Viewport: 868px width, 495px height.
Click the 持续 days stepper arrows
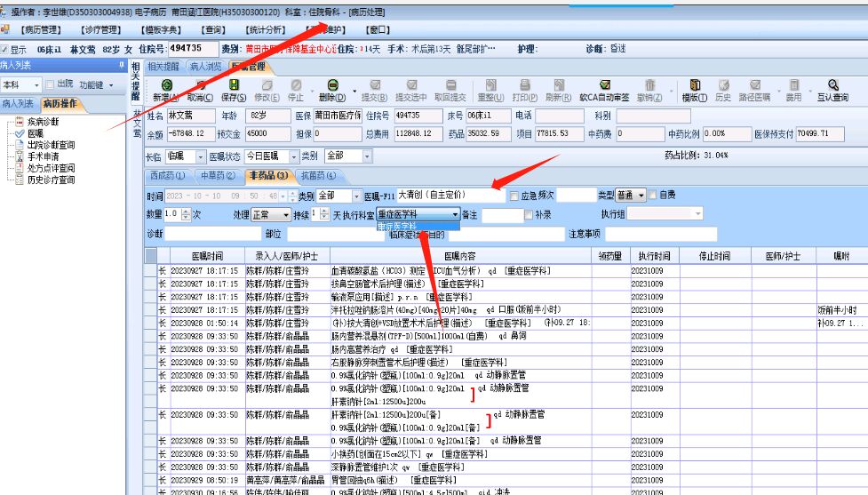pos(324,213)
